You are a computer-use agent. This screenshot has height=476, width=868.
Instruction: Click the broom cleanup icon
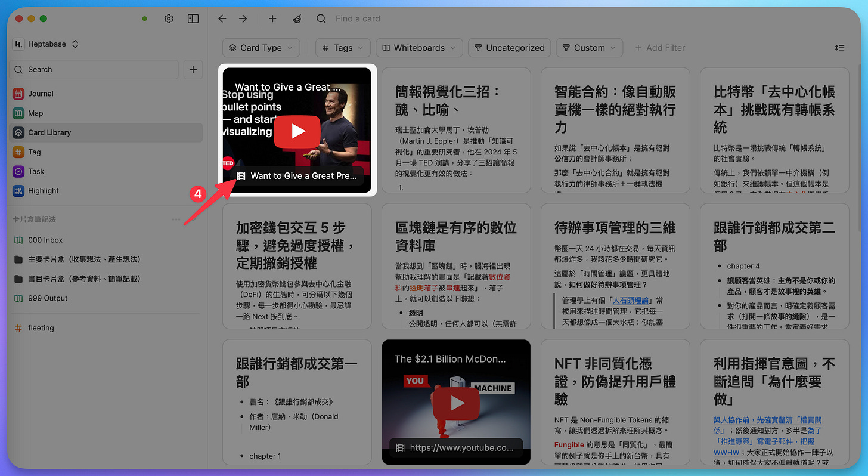click(x=297, y=19)
